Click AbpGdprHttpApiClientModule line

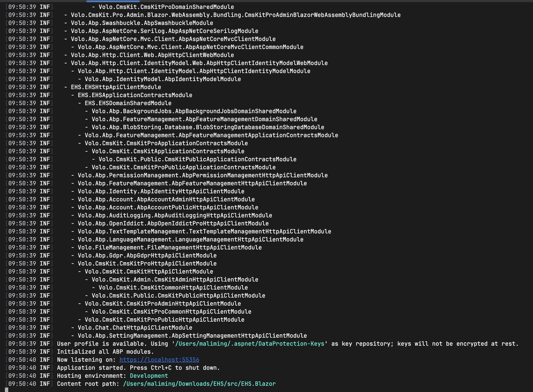[x=147, y=255]
